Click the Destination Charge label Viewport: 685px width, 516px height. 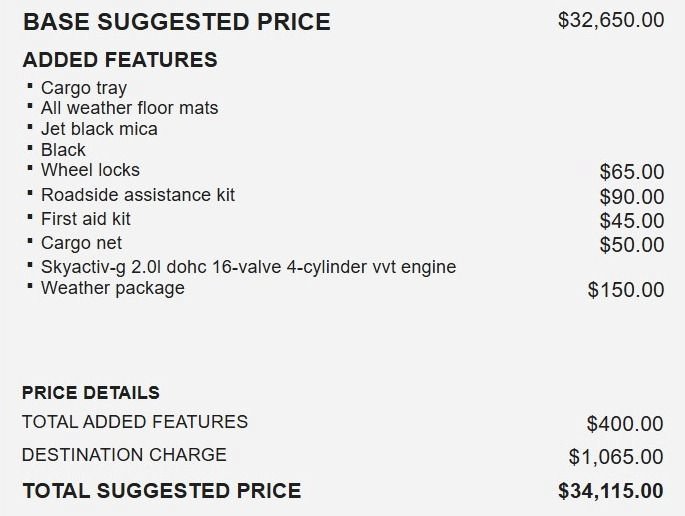(124, 455)
